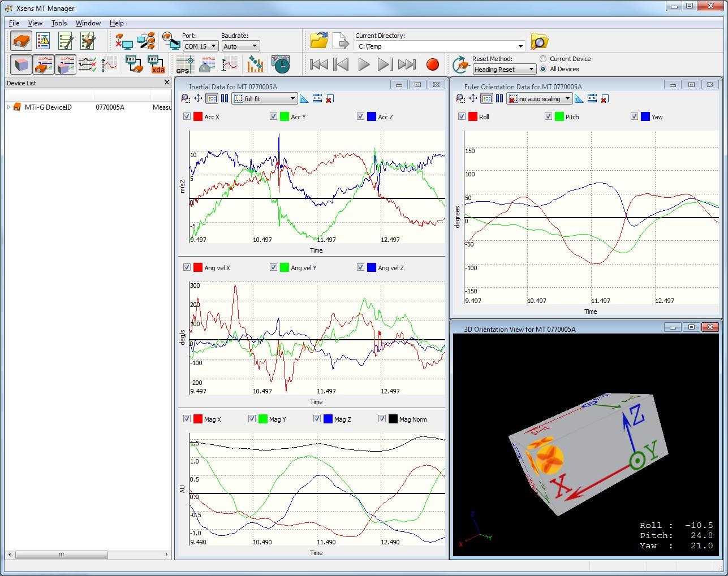Expand the MTi-G DeviceID tree item
The width and height of the screenshot is (728, 576).
point(9,107)
